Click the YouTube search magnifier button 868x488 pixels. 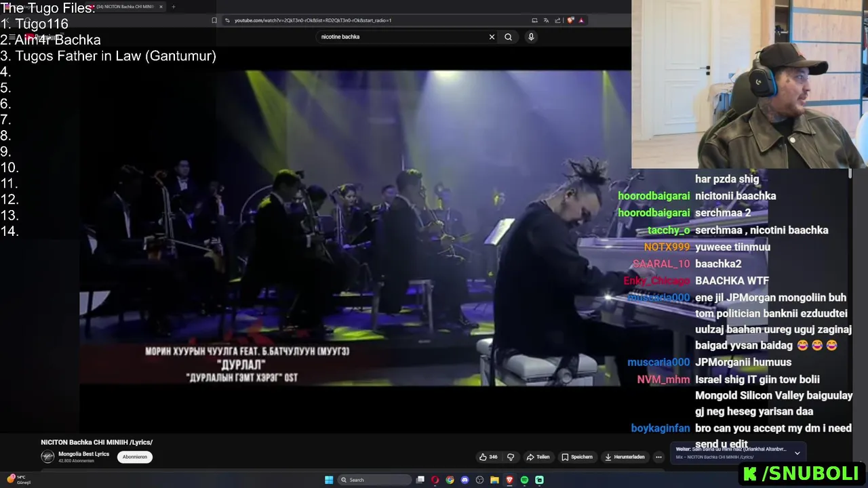(508, 37)
